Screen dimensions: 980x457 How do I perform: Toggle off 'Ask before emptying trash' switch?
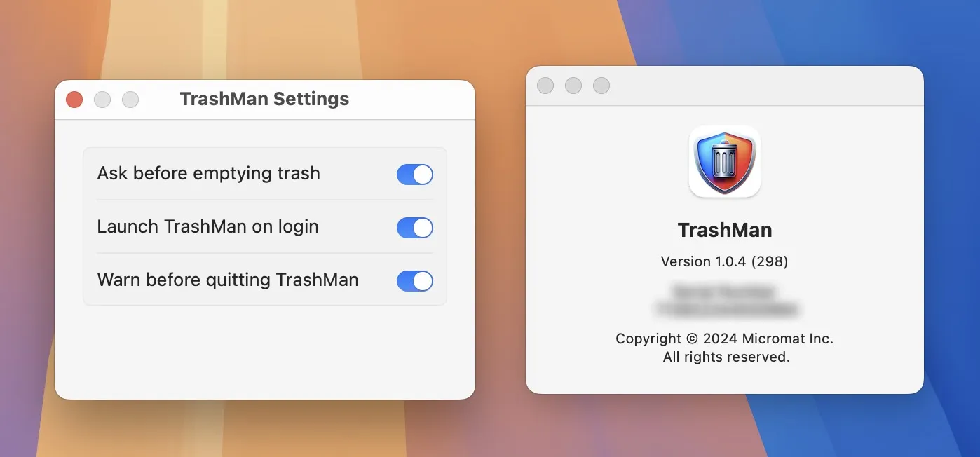(x=415, y=175)
